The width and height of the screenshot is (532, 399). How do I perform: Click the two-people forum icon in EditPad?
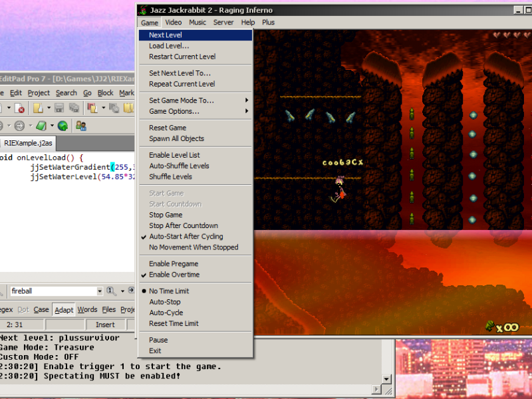pyautogui.click(x=80, y=126)
